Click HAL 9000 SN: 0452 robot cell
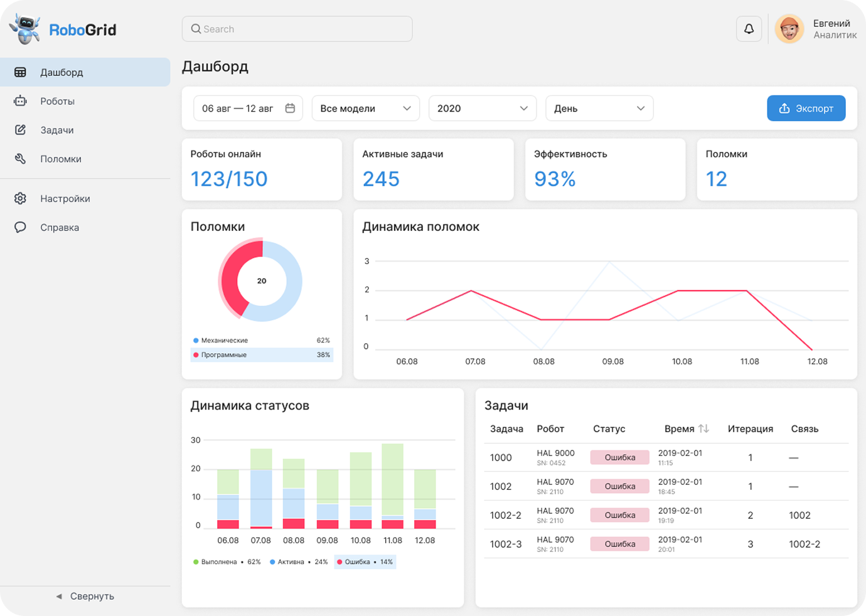This screenshot has width=866, height=616. point(555,457)
